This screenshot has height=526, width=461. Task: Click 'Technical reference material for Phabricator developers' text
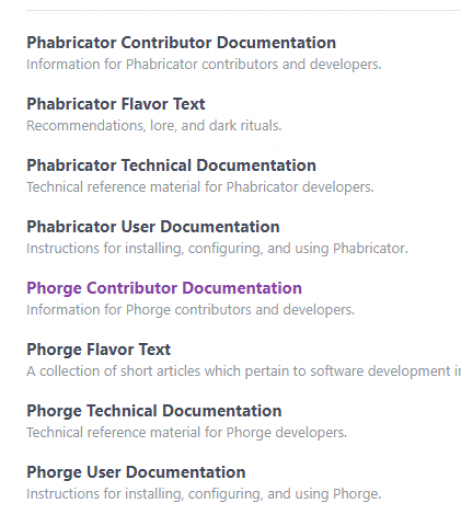tap(200, 187)
